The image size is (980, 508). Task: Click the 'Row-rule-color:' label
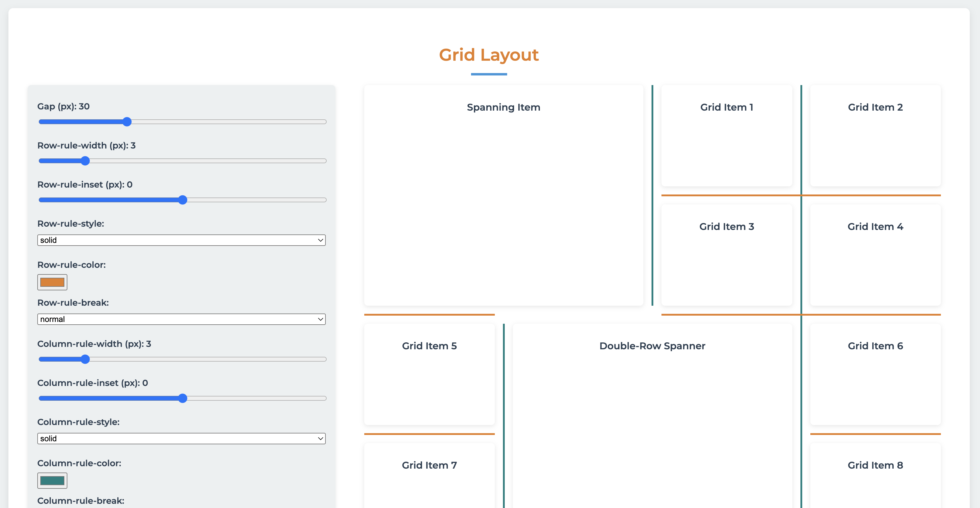pos(72,265)
